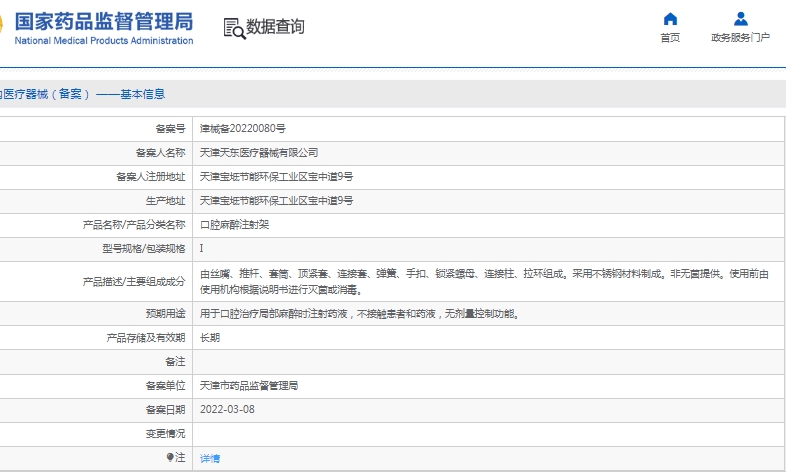Select the 生产地址 address value
786x476 pixels.
(x=276, y=201)
